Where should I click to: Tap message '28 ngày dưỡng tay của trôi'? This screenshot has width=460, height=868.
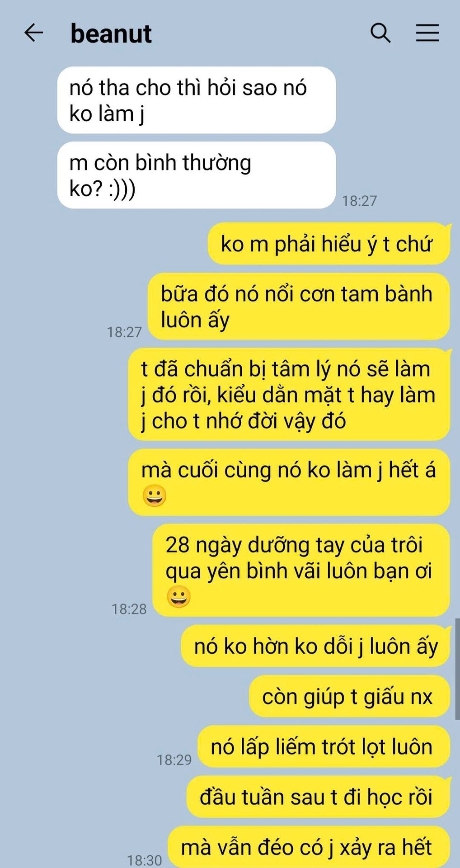pos(301,570)
